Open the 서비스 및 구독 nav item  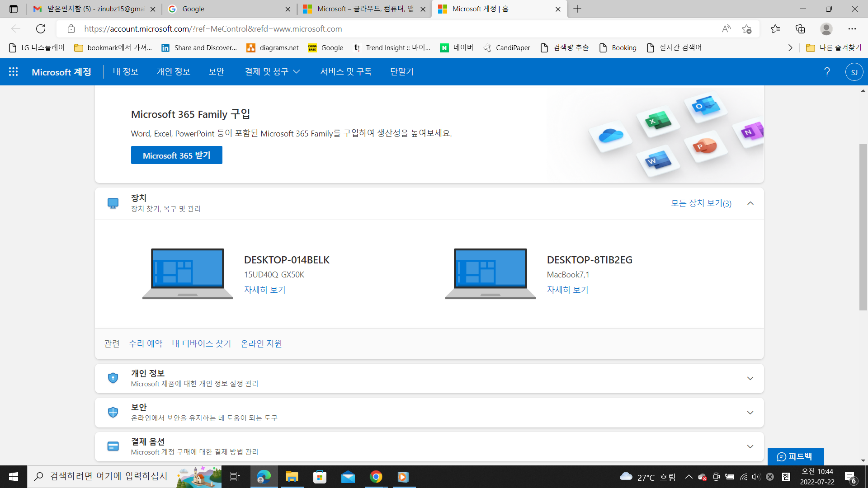[346, 72]
